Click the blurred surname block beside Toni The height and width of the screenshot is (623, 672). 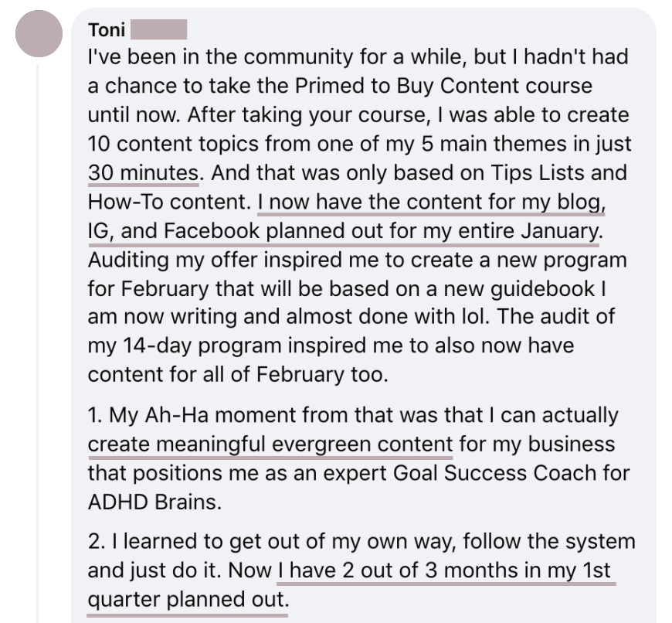click(x=159, y=32)
